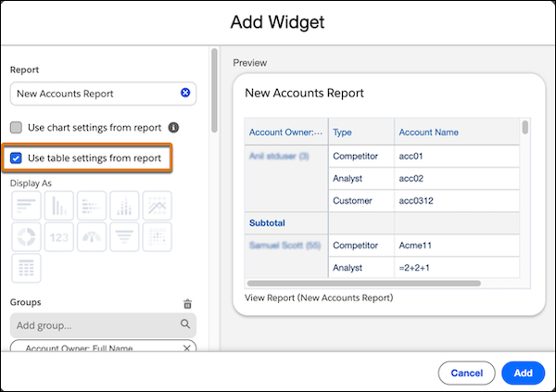Pick the gauge chart display icon
The height and width of the screenshot is (392, 556).
[x=92, y=237]
